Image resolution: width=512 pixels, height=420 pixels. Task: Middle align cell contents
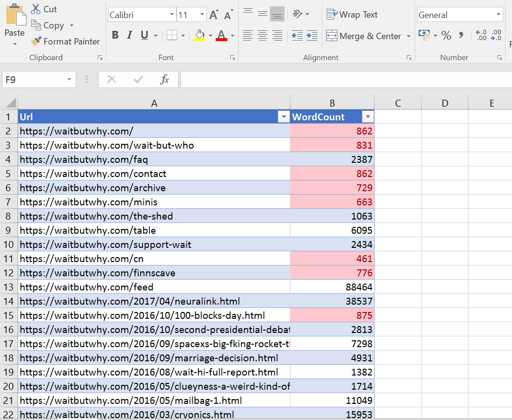pyautogui.click(x=263, y=14)
